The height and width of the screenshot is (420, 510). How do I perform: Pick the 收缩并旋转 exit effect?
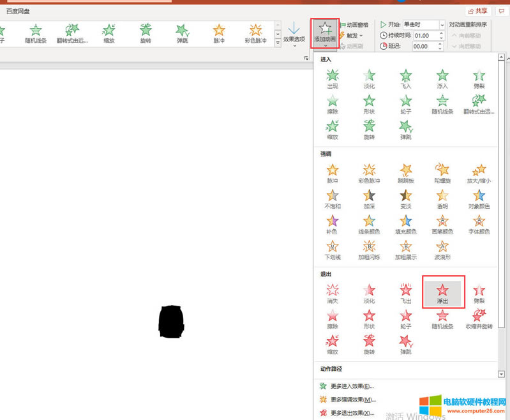(479, 319)
